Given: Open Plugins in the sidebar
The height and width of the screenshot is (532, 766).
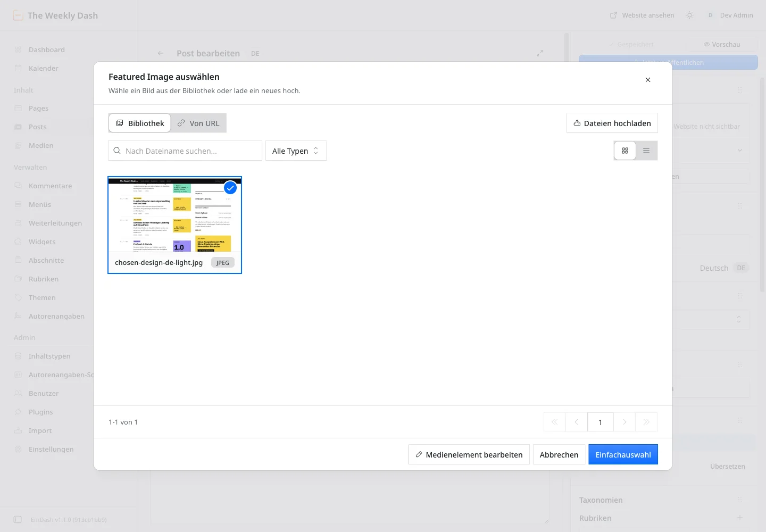Looking at the screenshot, I should click(x=40, y=412).
